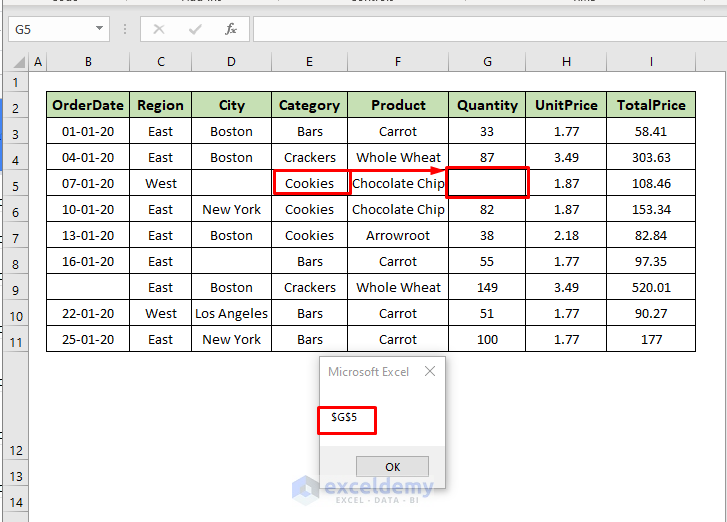The width and height of the screenshot is (727, 522).
Task: Click the Carrot cell in row 3
Action: (398, 131)
